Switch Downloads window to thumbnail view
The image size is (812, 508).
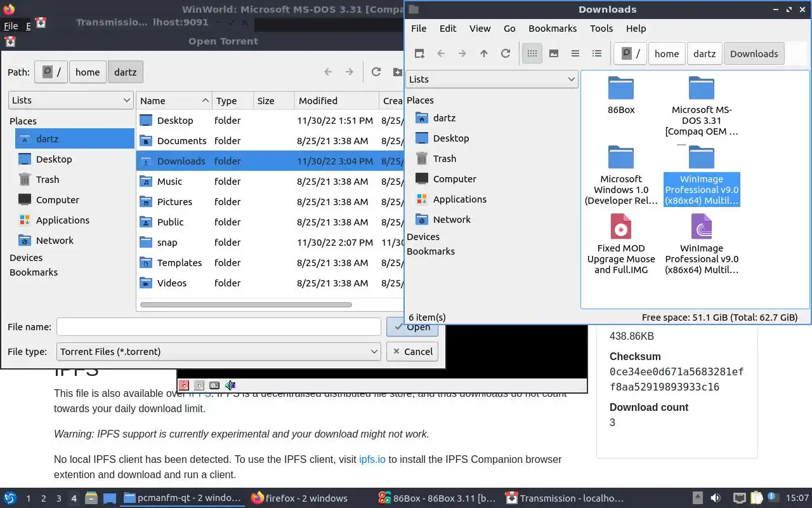(554, 53)
